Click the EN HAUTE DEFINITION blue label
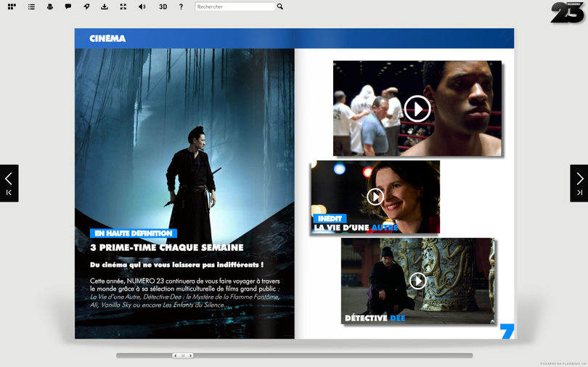The height and width of the screenshot is (367, 588). click(133, 234)
